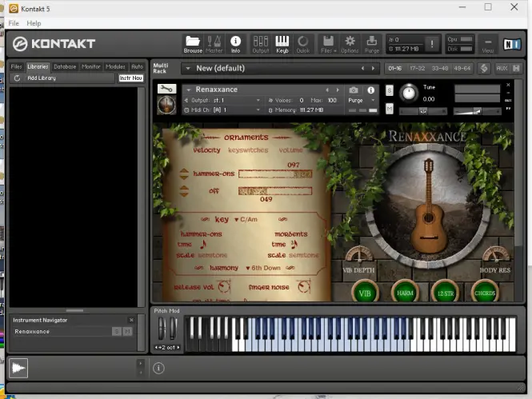Step the hammer-ons ornament selector arrows
Screen dimensions: 532x399
pos(184,174)
